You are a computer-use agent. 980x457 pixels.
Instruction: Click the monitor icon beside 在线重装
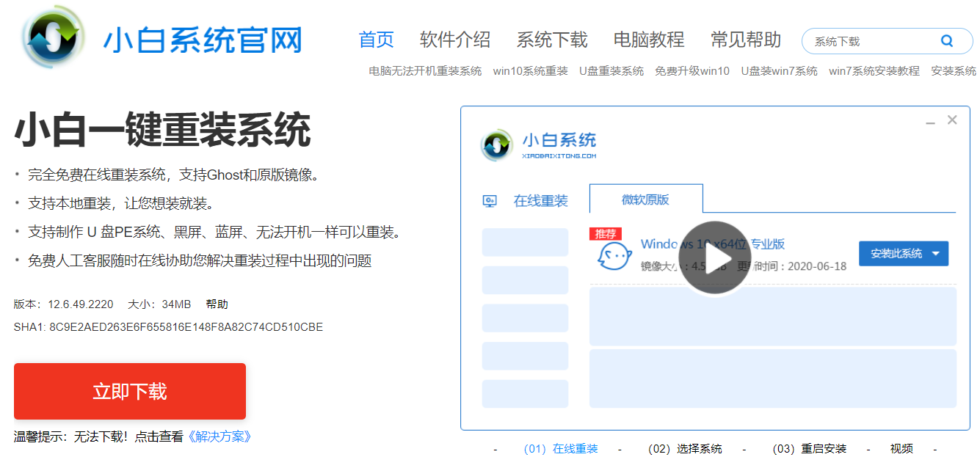pyautogui.click(x=490, y=201)
